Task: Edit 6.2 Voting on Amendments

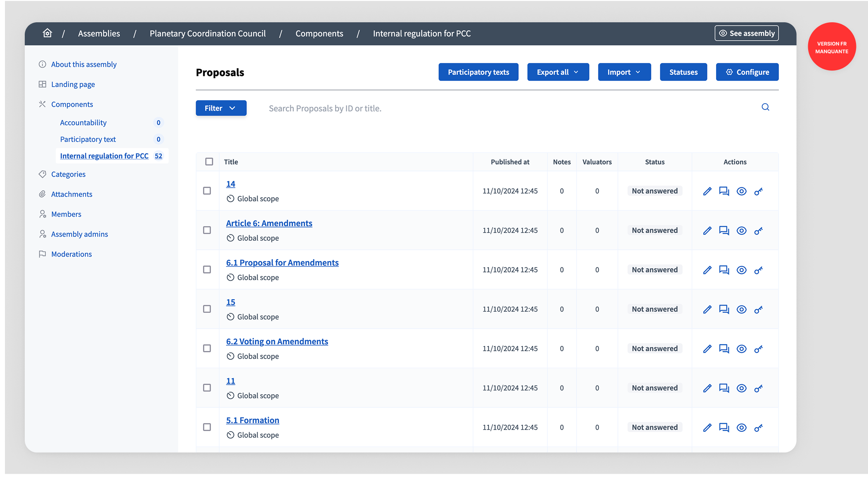Action: tap(707, 349)
